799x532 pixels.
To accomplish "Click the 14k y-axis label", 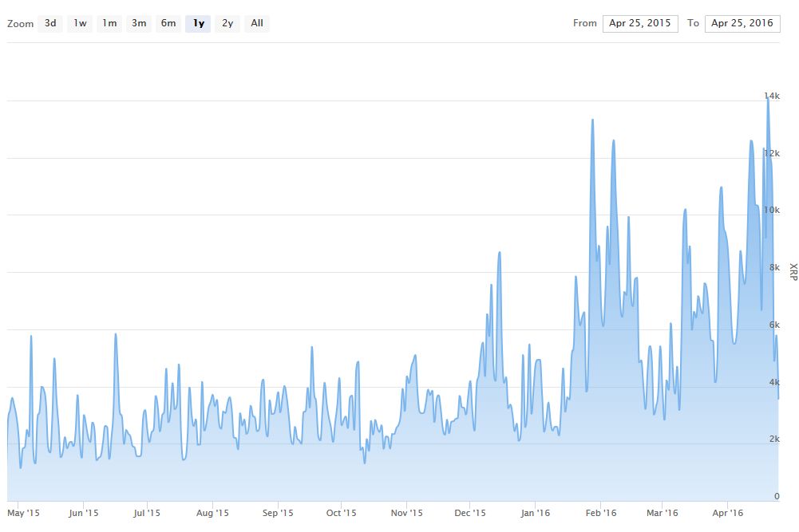I will 772,96.
